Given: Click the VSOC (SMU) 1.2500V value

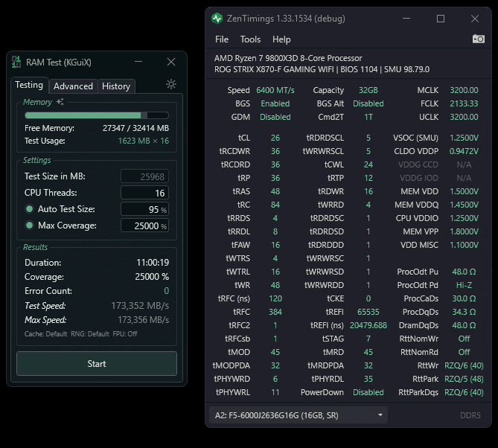Looking at the screenshot, I should [464, 138].
